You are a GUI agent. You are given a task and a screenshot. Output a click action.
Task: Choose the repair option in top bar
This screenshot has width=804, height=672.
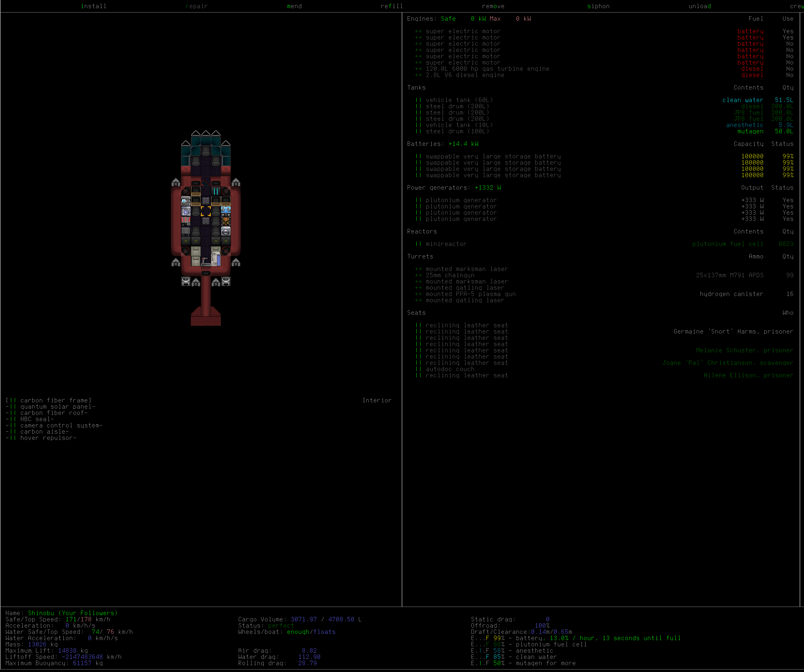pyautogui.click(x=196, y=6)
